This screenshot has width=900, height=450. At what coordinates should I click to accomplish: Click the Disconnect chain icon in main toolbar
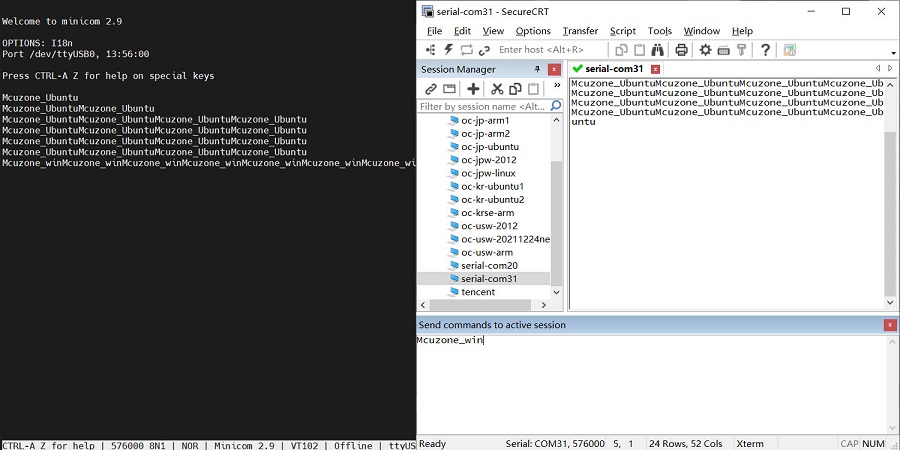pyautogui.click(x=484, y=50)
